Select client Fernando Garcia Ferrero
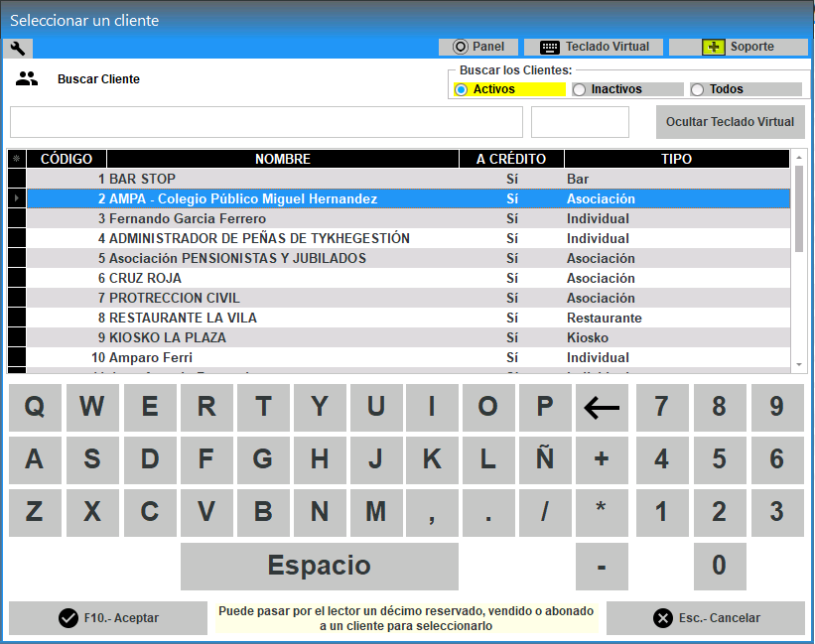Image resolution: width=815 pixels, height=644 pixels. [408, 218]
